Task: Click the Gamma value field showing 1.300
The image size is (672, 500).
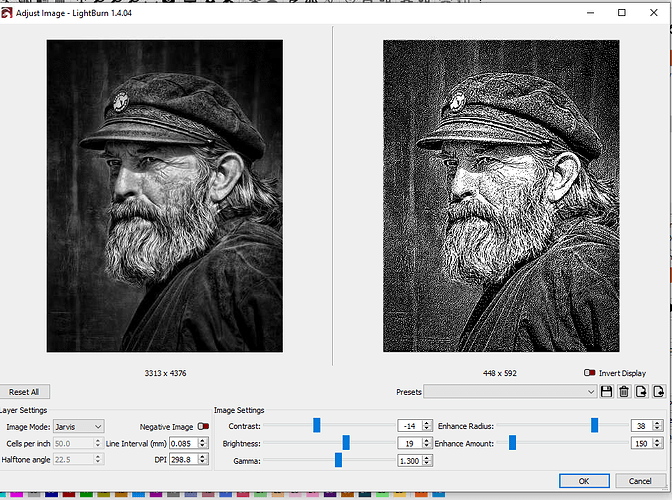Action: [x=410, y=461]
